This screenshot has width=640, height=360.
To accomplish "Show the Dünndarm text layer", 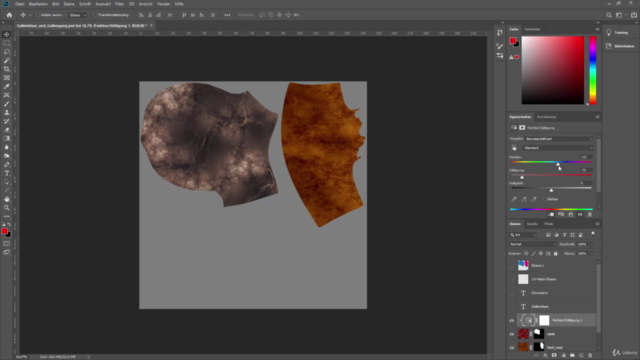I will click(x=512, y=293).
